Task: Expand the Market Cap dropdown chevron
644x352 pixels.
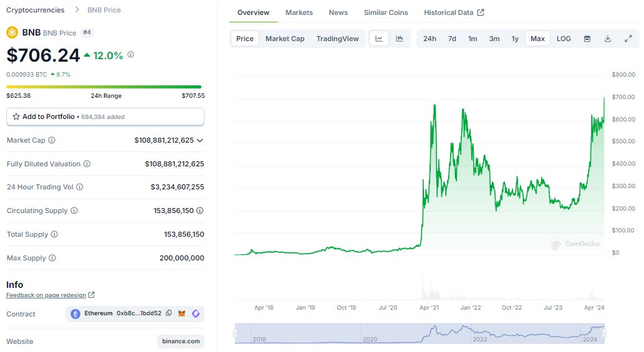Action: [200, 140]
